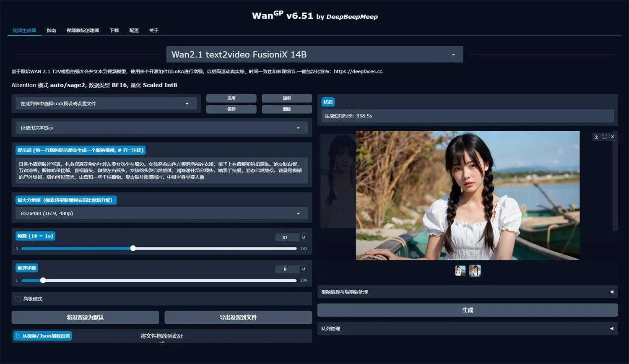This screenshot has width=629, height=364.
Task: Open the 仅使用文本提示 dropdown
Action: click(x=162, y=127)
